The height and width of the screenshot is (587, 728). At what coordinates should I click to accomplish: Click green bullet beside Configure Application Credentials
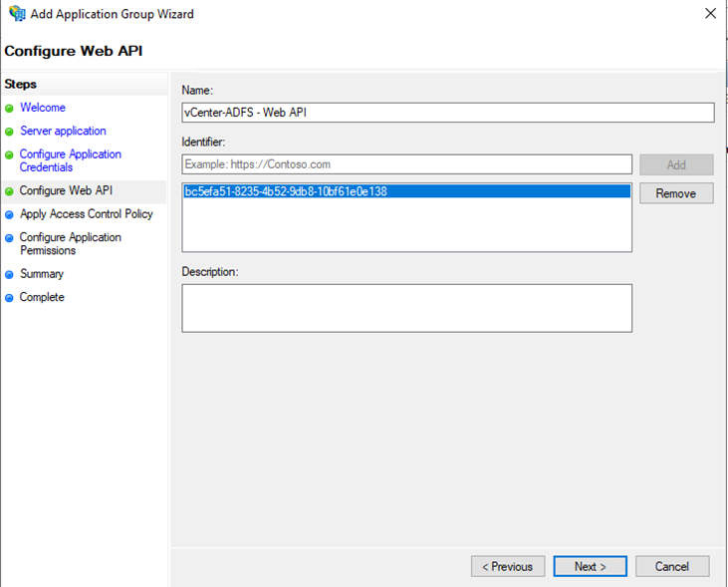point(9,154)
